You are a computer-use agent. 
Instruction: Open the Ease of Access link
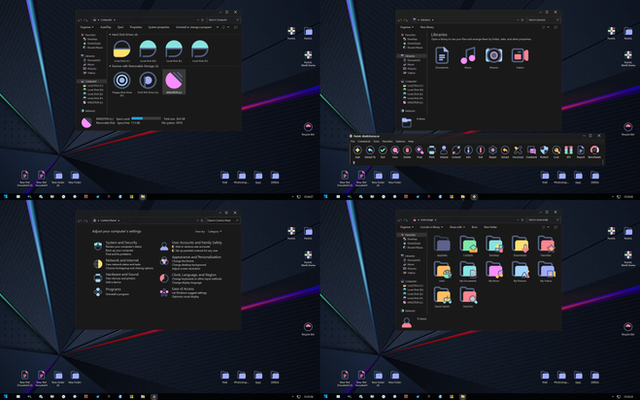click(183, 289)
